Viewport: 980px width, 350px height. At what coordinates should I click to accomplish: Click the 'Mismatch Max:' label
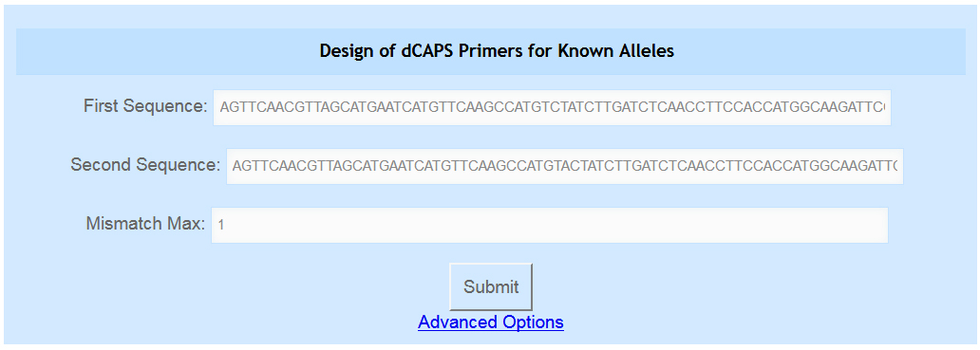pos(145,224)
